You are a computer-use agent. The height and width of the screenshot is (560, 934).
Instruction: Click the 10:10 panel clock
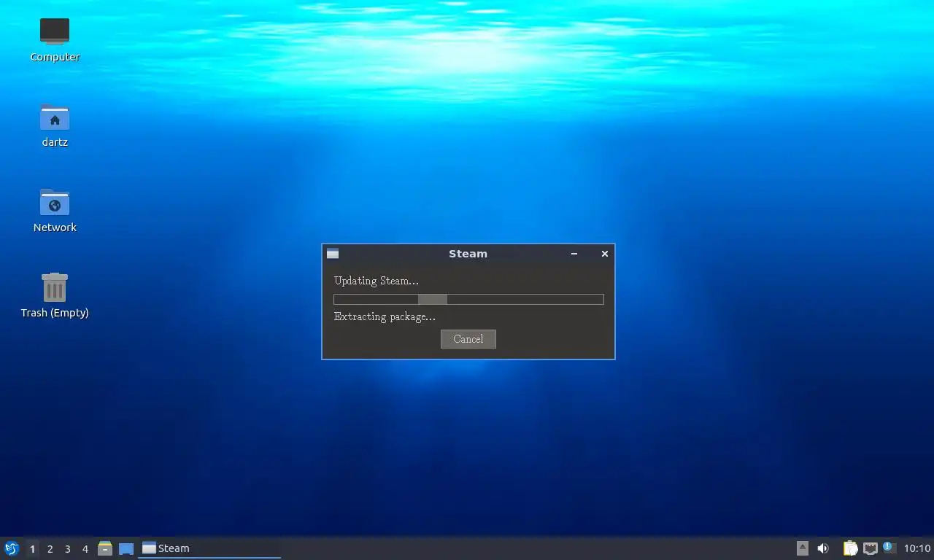click(917, 548)
